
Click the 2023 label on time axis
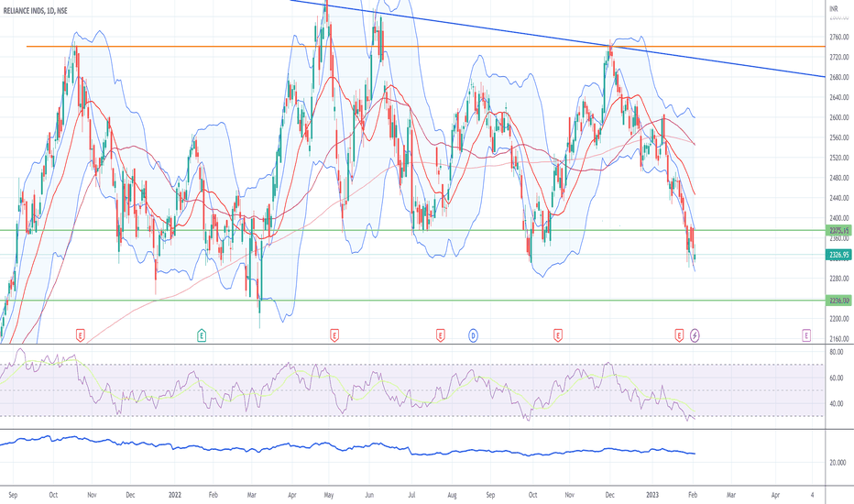(652, 495)
